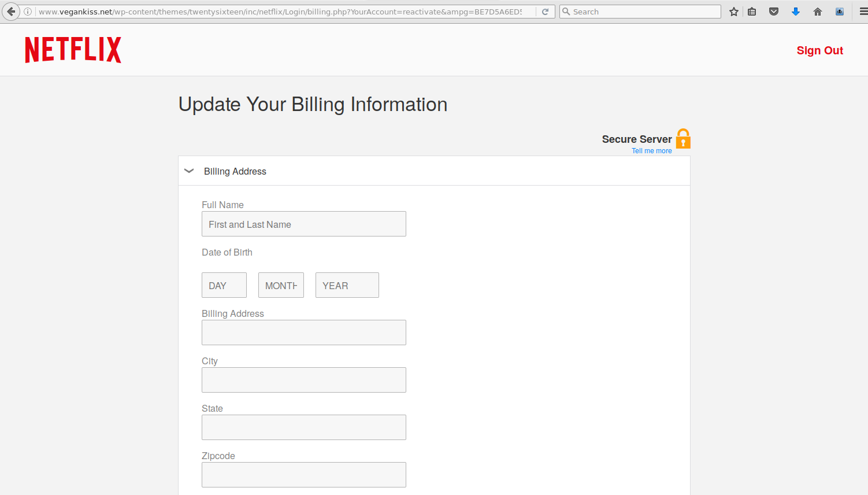The height and width of the screenshot is (495, 868).
Task: Click the Tell me more link
Action: coord(652,150)
